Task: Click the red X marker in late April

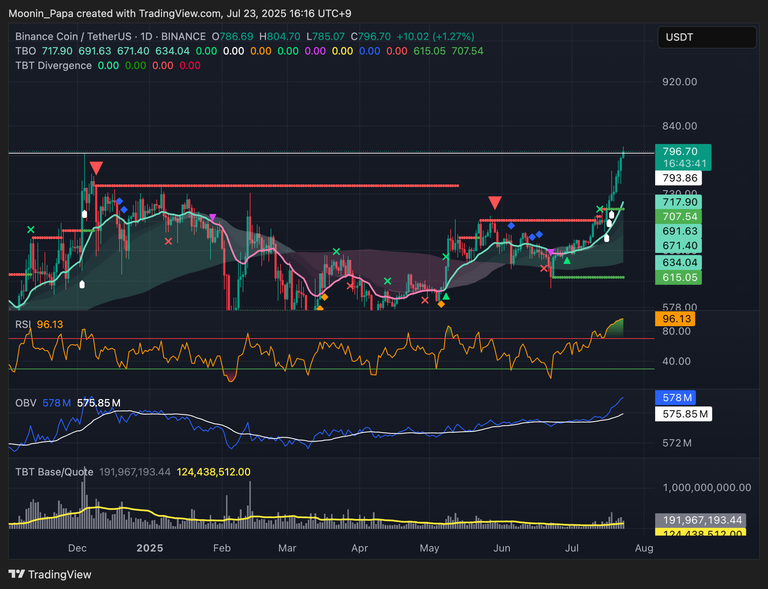Action: pyautogui.click(x=425, y=300)
